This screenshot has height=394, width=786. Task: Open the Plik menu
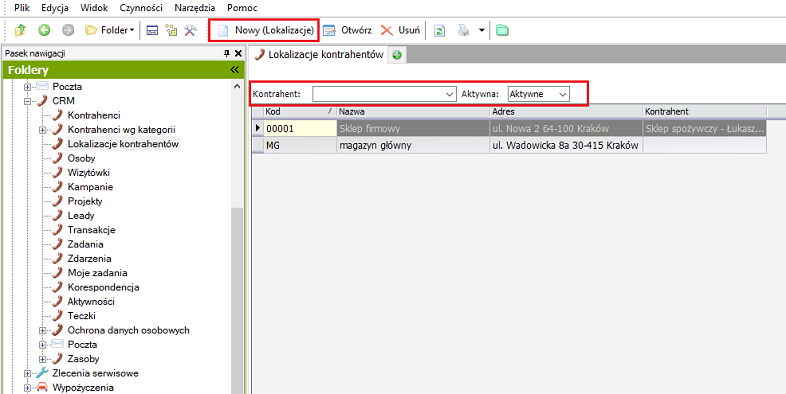pyautogui.click(x=22, y=8)
